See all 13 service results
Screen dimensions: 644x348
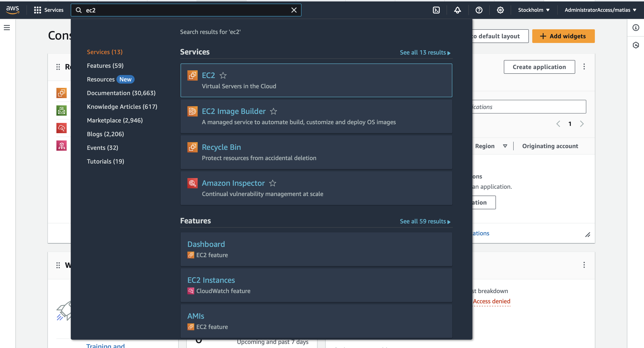coord(425,53)
